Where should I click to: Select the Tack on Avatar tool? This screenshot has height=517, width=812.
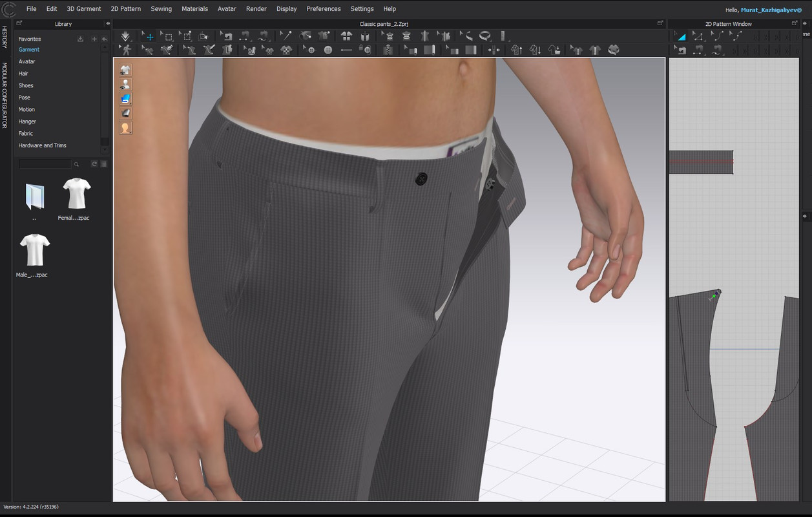[x=305, y=37]
